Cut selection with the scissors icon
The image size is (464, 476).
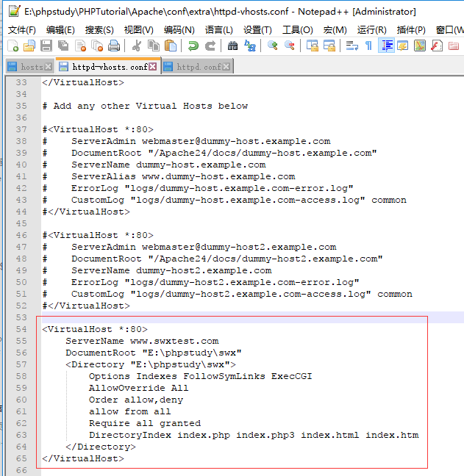137,46
